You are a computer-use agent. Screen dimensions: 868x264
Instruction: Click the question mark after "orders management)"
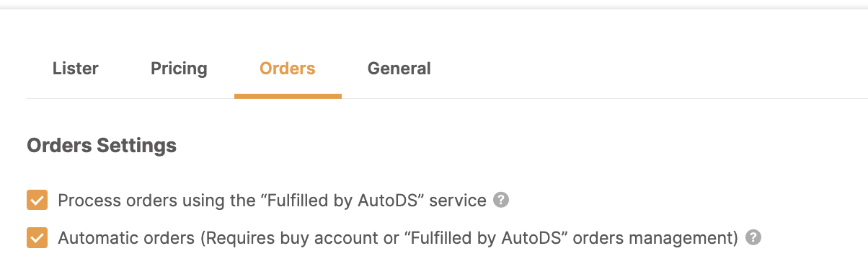753,237
